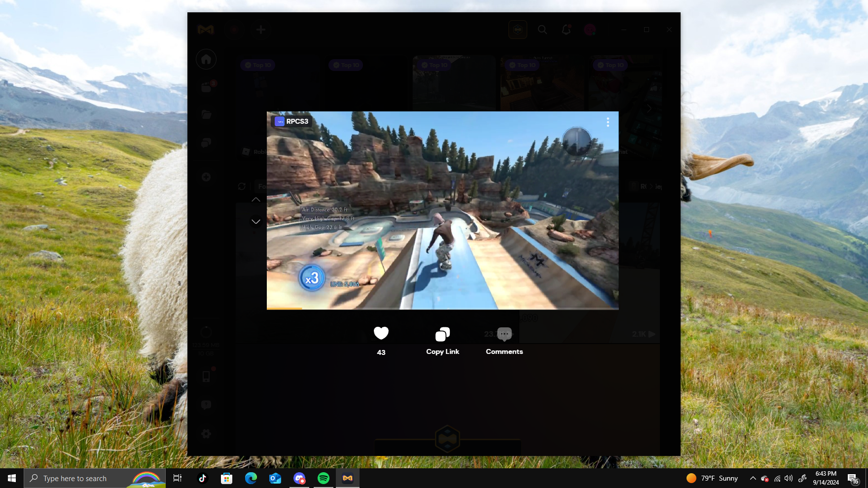The height and width of the screenshot is (488, 868).
Task: Go to previous clip with up chevron
Action: [255, 200]
